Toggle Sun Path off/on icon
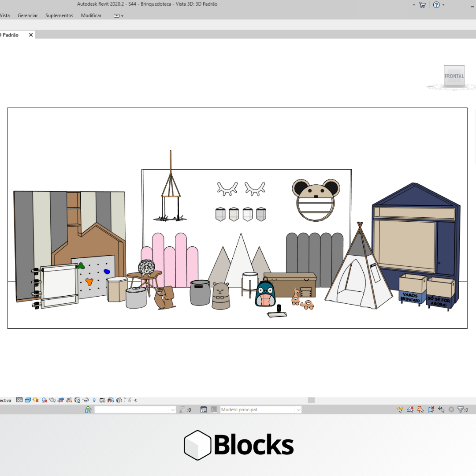This screenshot has height=476, width=476. pyautogui.click(x=36, y=400)
